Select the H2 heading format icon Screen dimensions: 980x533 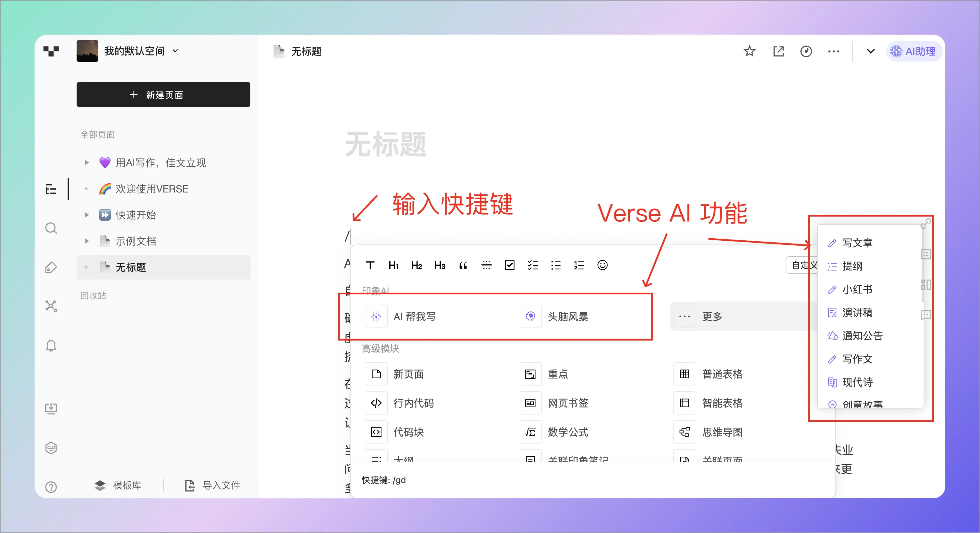[417, 265]
